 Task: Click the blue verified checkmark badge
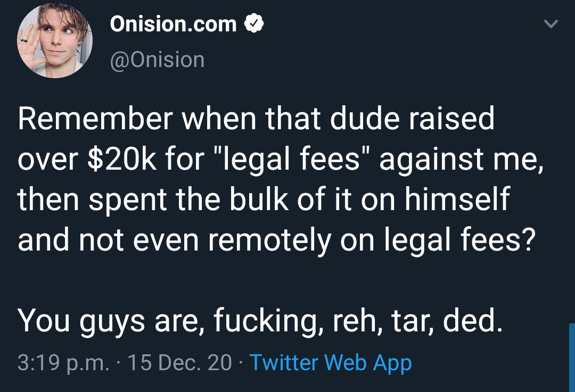(x=254, y=24)
